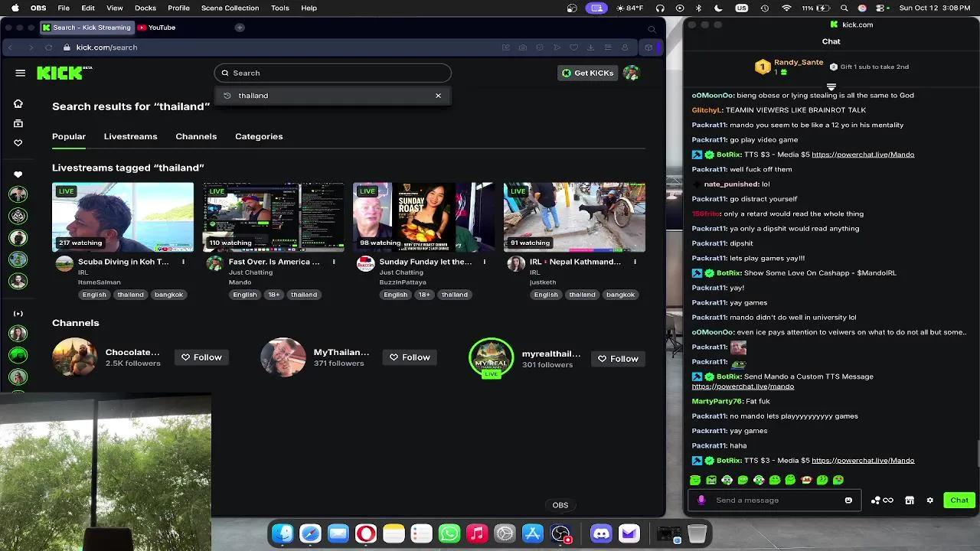
Task: Open System Settings from the Dock
Action: [505, 533]
